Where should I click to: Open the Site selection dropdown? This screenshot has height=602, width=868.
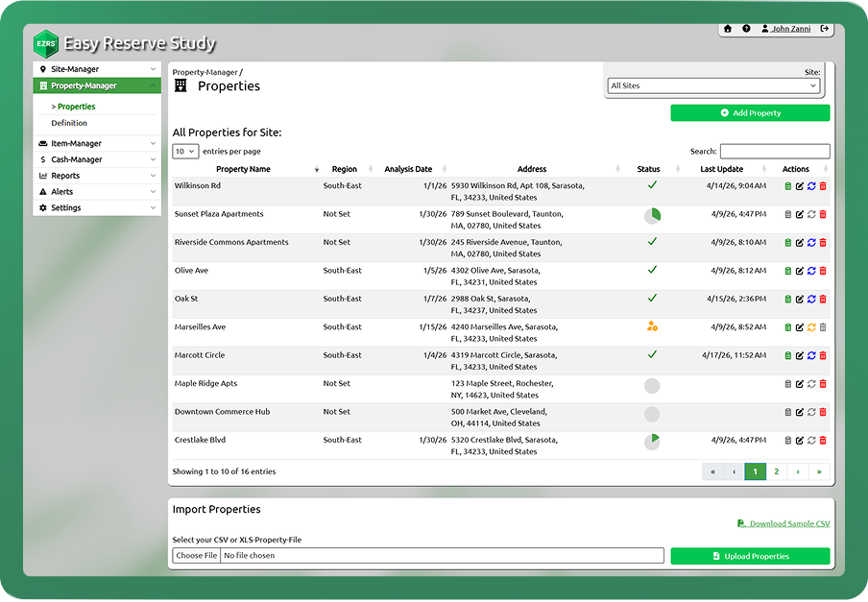coord(713,85)
